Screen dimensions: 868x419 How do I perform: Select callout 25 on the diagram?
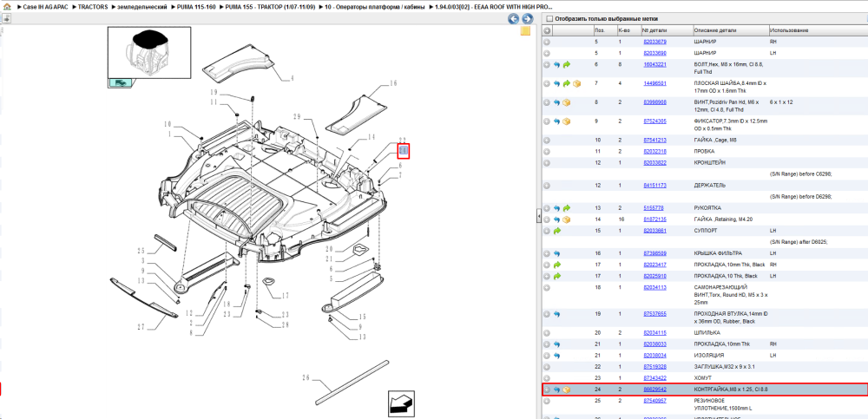[141, 250]
